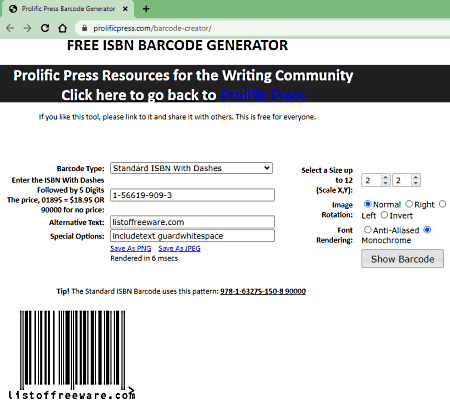This screenshot has width=450, height=401.
Task: Decrease Scale Y with down stepper
Action: coord(415,183)
